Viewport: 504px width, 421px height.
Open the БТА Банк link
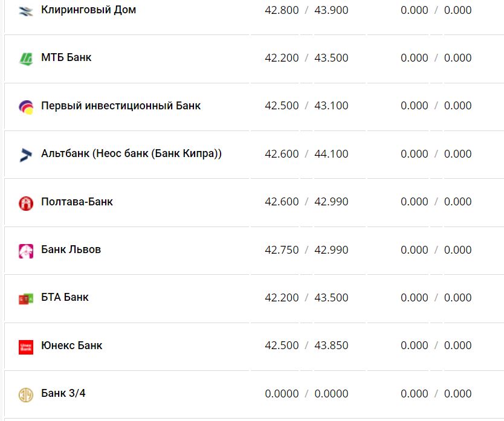[x=65, y=297]
